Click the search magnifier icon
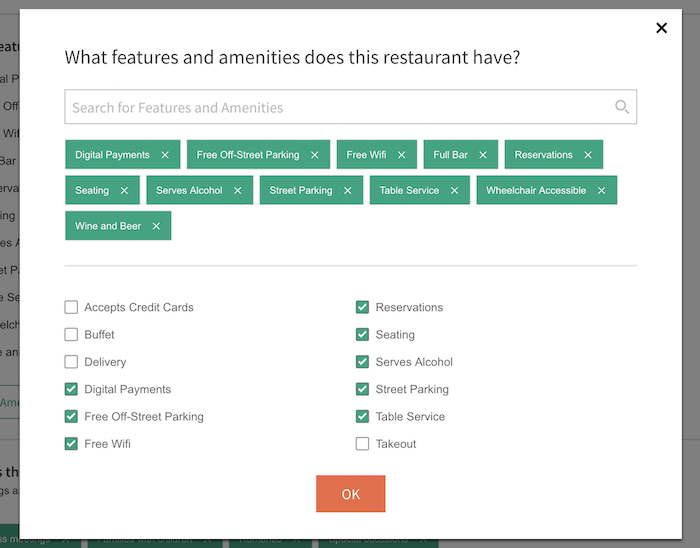 (622, 107)
